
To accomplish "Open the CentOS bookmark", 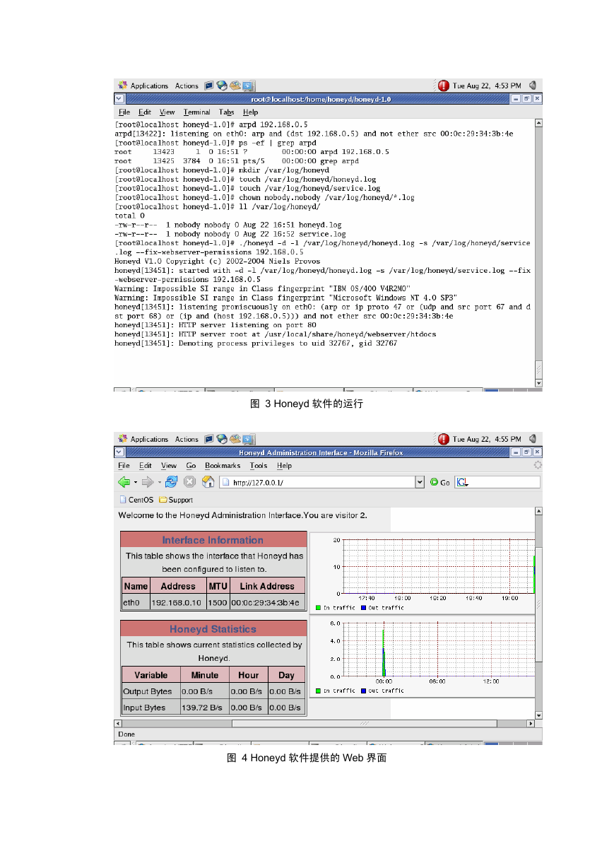I will (136, 500).
